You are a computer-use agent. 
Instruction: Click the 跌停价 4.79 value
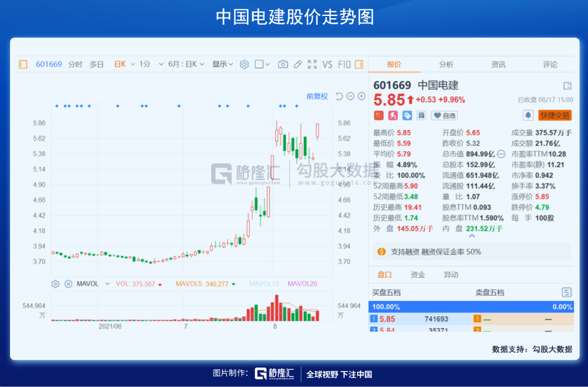[543, 208]
